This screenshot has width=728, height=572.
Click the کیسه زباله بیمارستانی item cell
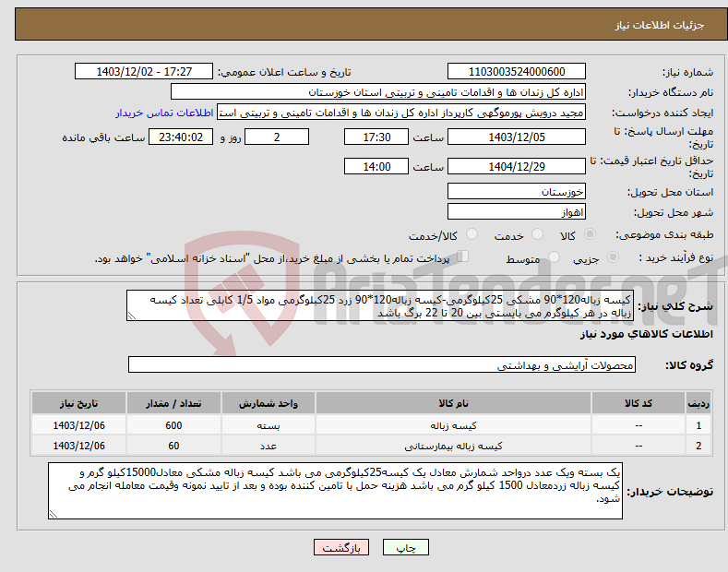pos(453,446)
